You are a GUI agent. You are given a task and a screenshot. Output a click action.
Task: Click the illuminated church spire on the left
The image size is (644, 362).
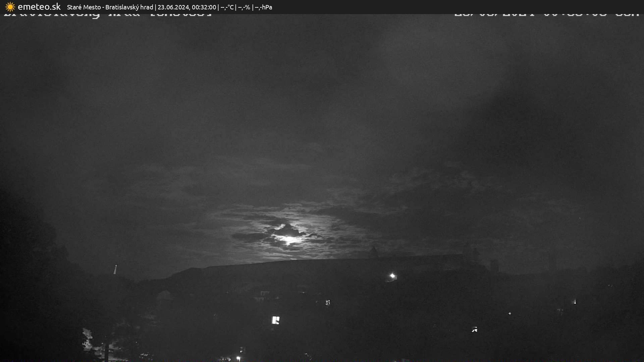click(x=115, y=269)
